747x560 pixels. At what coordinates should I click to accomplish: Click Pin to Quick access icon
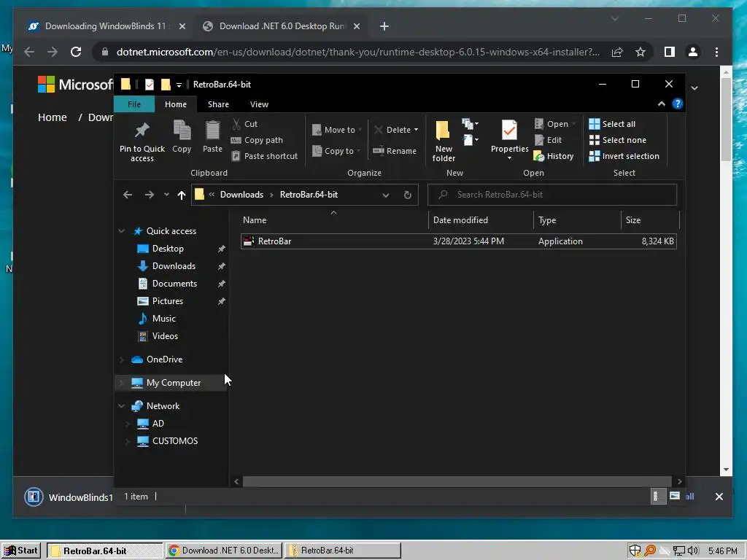tap(142, 130)
